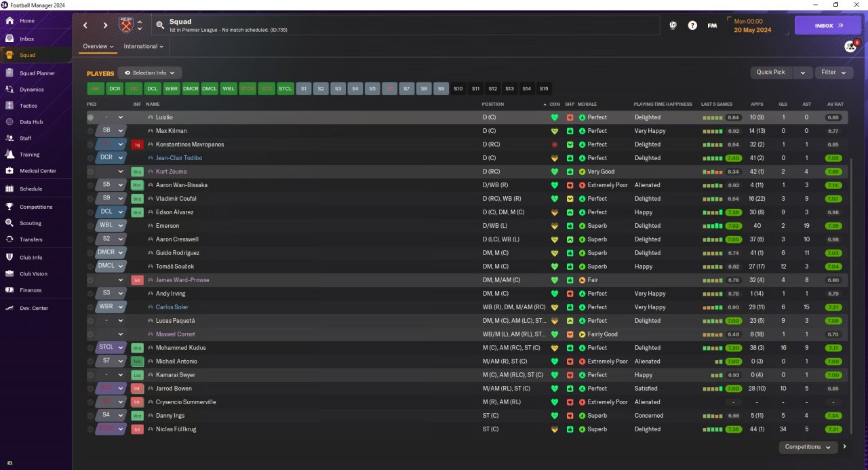Image resolution: width=868 pixels, height=470 pixels.
Task: Open the Tactics section
Action: point(28,106)
